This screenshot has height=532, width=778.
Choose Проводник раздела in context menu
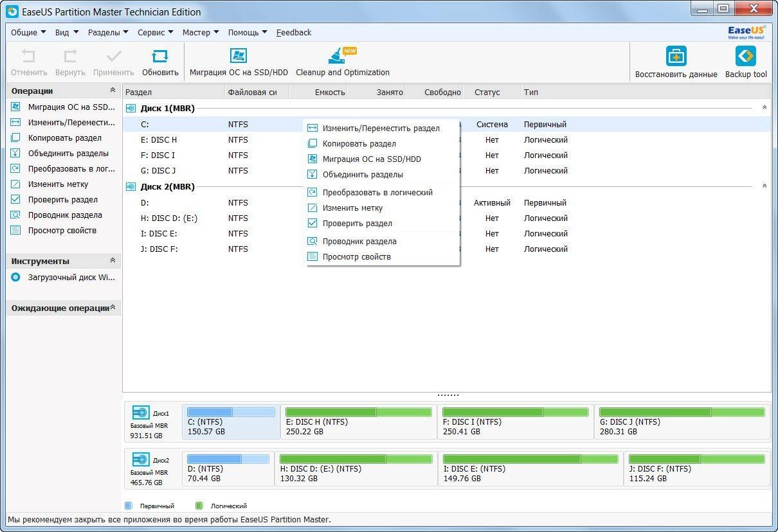point(382,241)
